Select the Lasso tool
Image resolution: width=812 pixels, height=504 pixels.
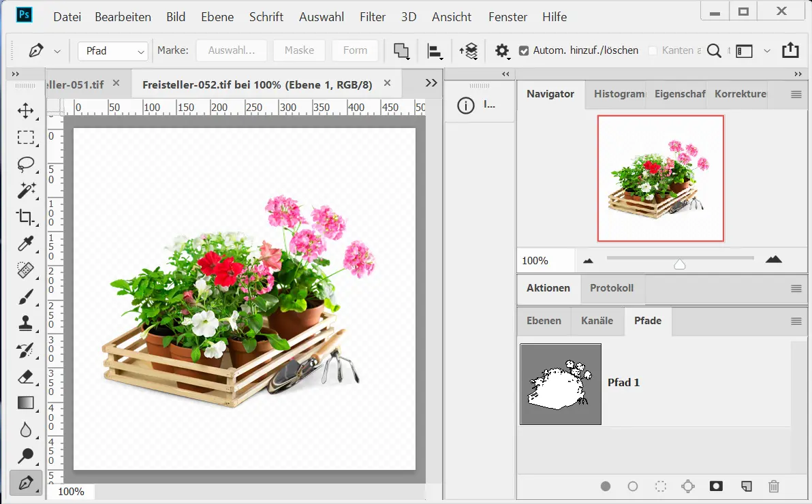pos(26,164)
